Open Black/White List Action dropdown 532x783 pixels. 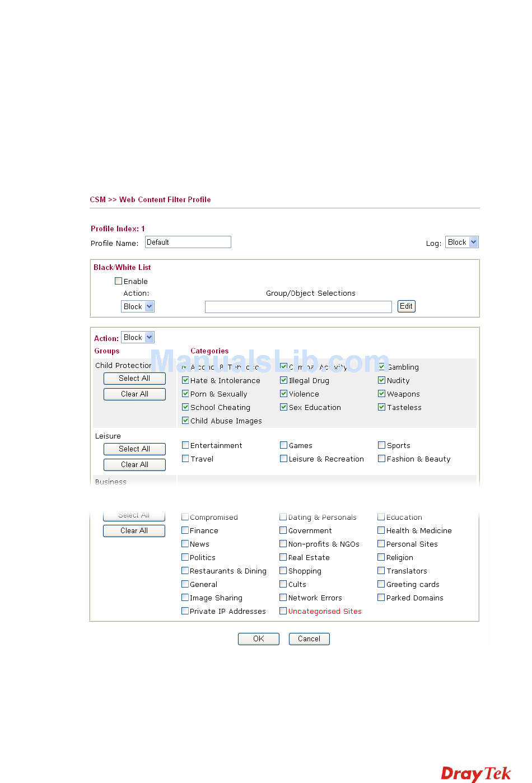click(x=138, y=306)
